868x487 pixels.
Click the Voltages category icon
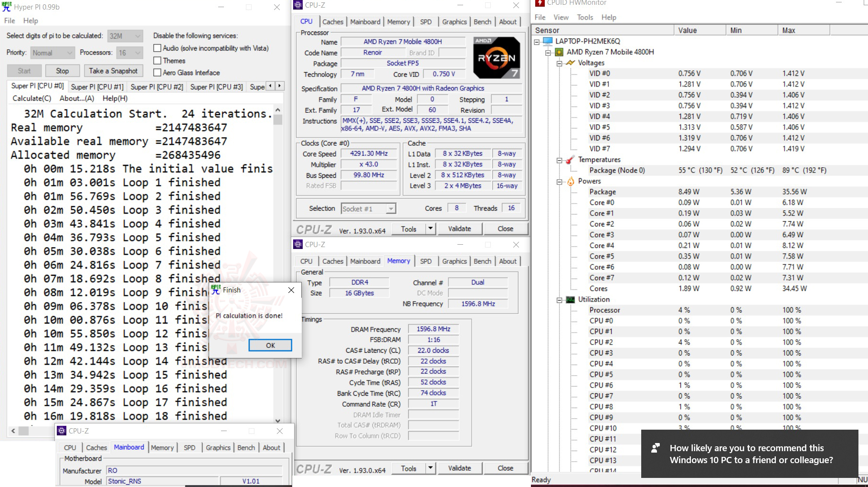coord(571,63)
